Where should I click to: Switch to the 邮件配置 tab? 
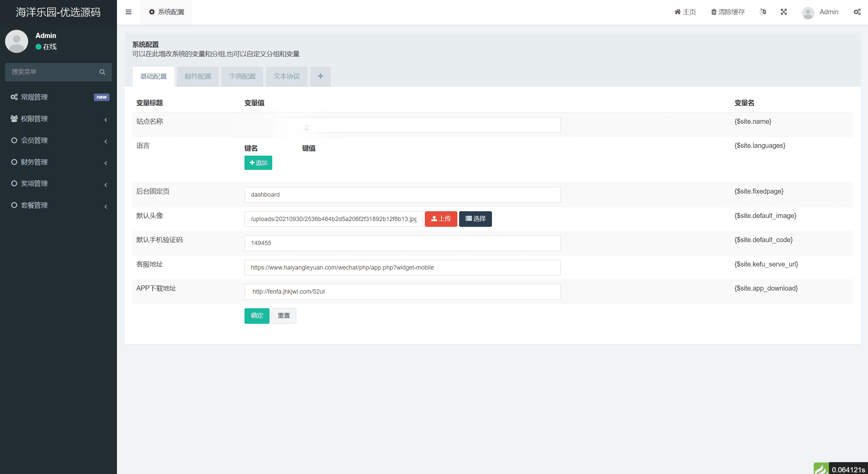point(198,76)
